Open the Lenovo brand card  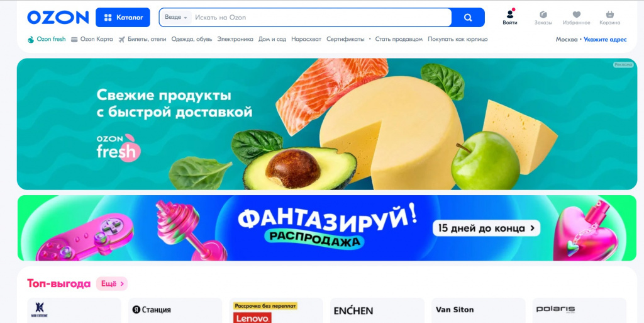tap(276, 310)
